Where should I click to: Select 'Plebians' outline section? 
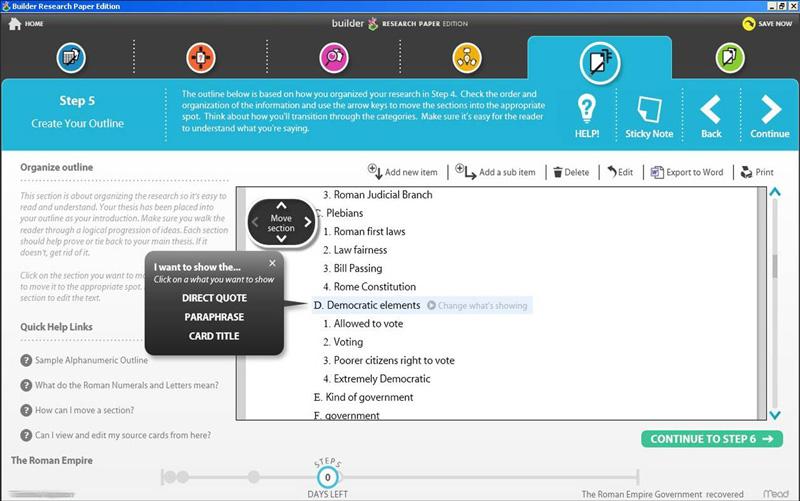344,213
